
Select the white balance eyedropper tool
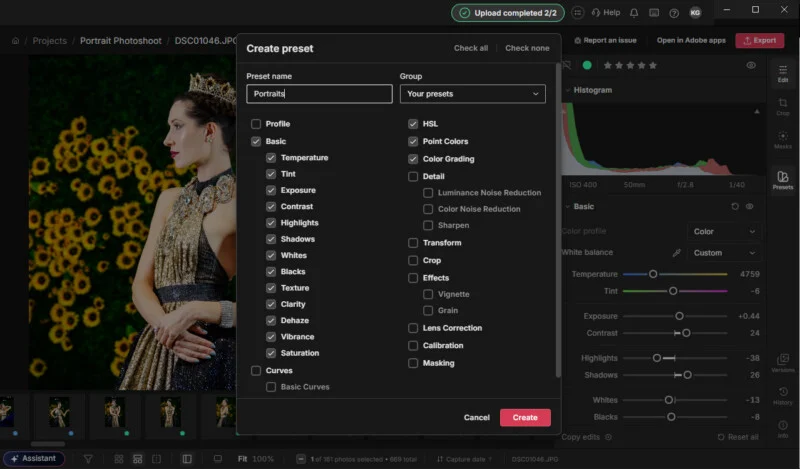tap(677, 253)
